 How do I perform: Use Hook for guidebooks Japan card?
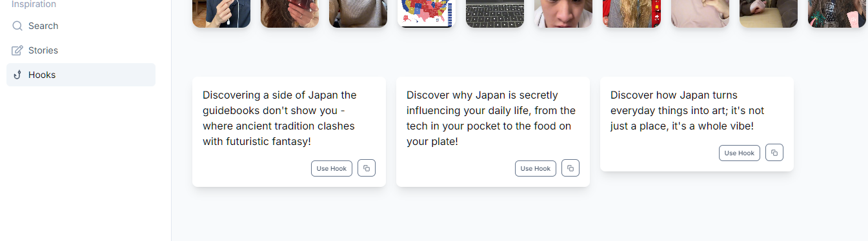coord(332,168)
